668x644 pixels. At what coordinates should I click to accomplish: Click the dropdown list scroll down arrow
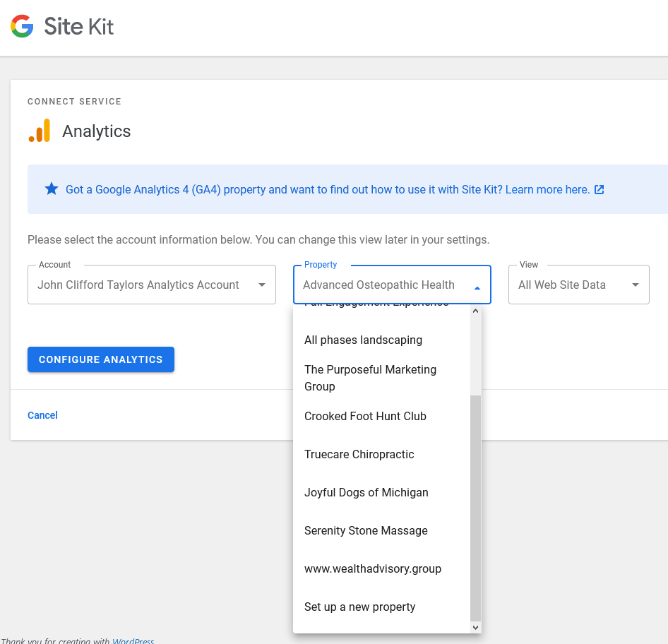[475, 627]
